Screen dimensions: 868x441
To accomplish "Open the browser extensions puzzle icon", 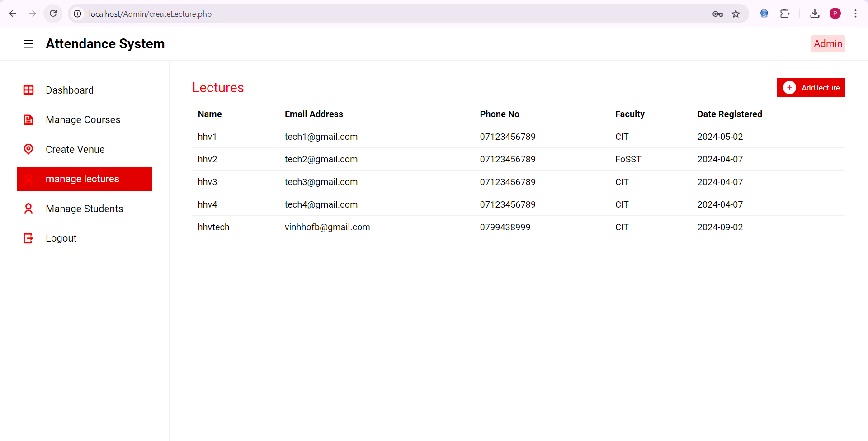I will (785, 14).
